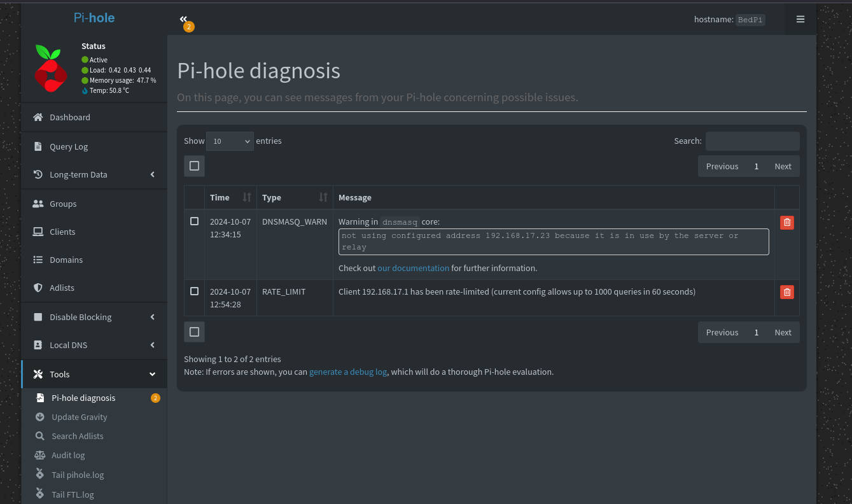852x504 pixels.
Task: Go to Update Gravity under Tools
Action: coord(80,417)
